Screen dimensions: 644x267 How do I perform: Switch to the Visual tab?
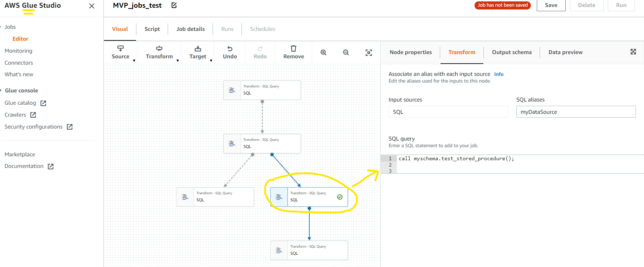120,29
